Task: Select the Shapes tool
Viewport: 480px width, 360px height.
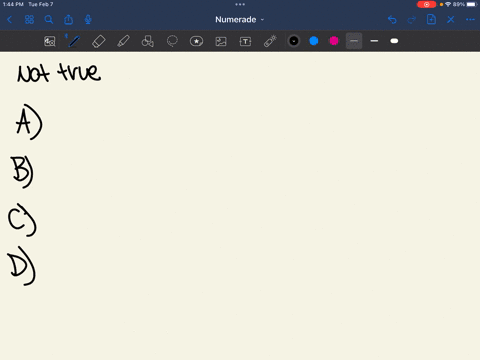Action: pos(148,41)
